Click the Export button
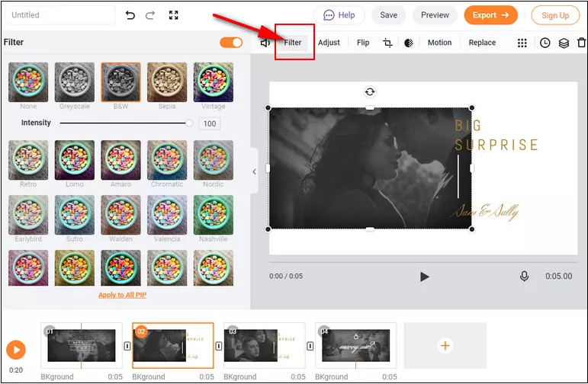The width and height of the screenshot is (588, 384). 490,15
